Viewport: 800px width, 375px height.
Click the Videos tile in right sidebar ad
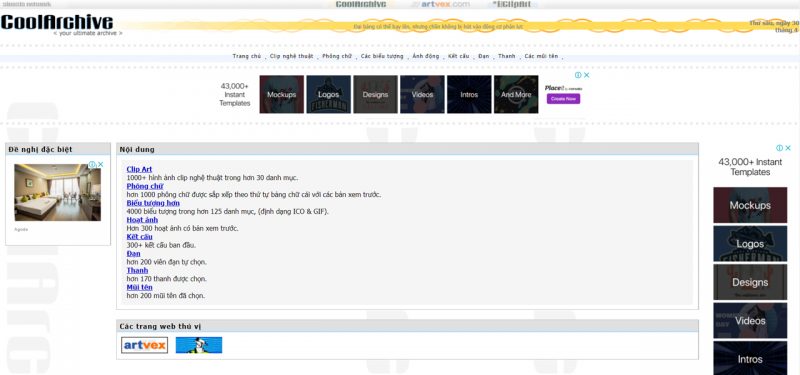pyautogui.click(x=750, y=321)
